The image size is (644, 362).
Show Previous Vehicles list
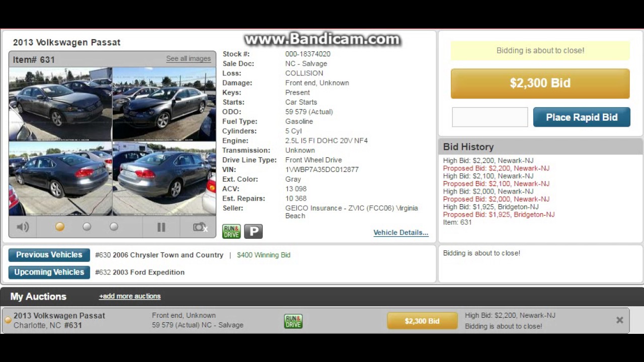(49, 255)
